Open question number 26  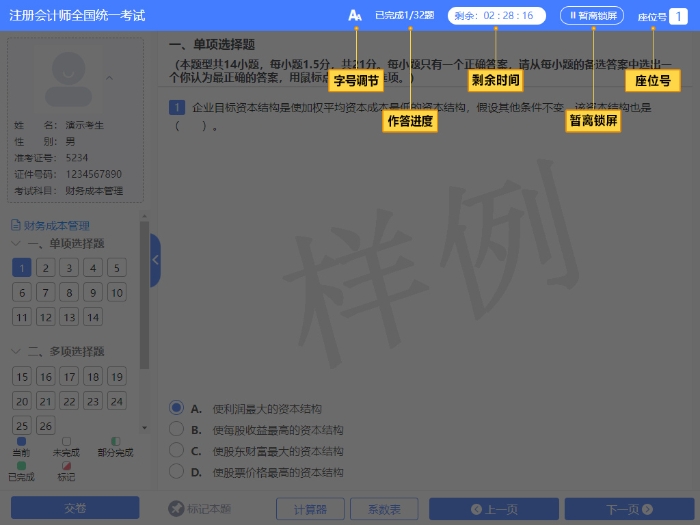click(x=45, y=425)
